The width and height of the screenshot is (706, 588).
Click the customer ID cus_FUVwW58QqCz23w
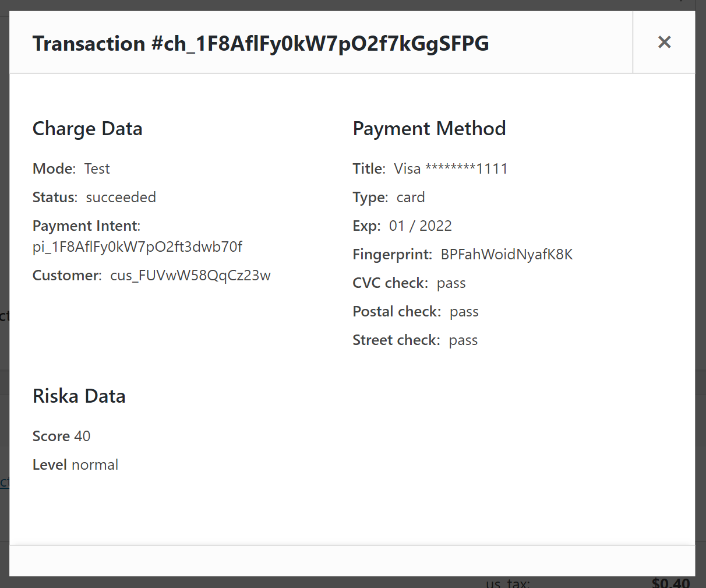point(190,276)
